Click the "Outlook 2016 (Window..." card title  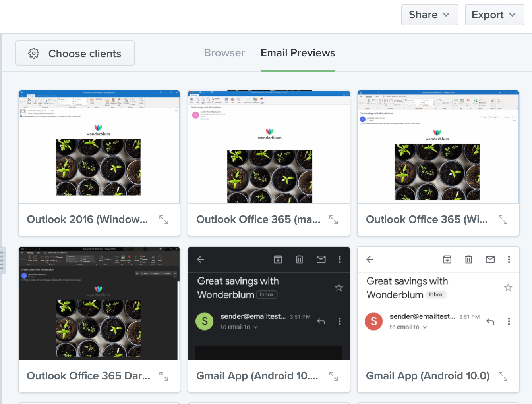click(87, 219)
